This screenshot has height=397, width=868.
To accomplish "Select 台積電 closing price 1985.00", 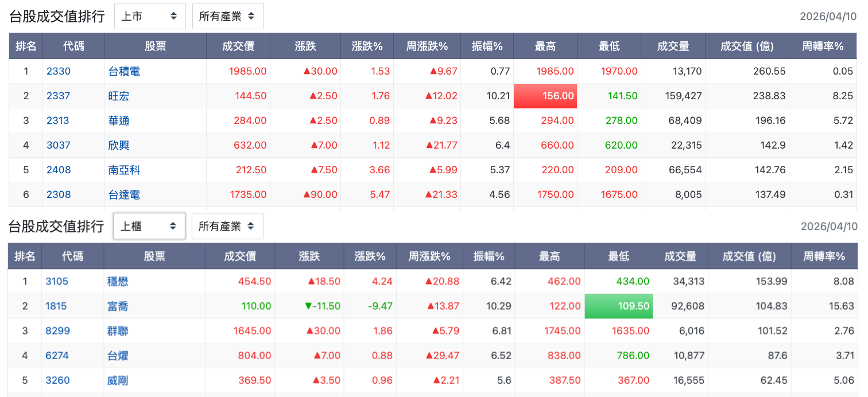I will point(247,71).
